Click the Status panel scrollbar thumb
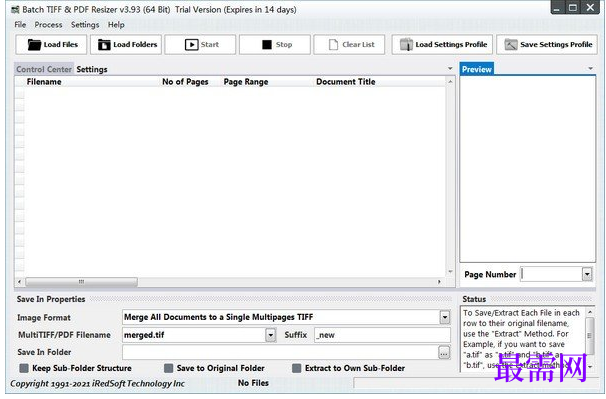 click(x=590, y=336)
